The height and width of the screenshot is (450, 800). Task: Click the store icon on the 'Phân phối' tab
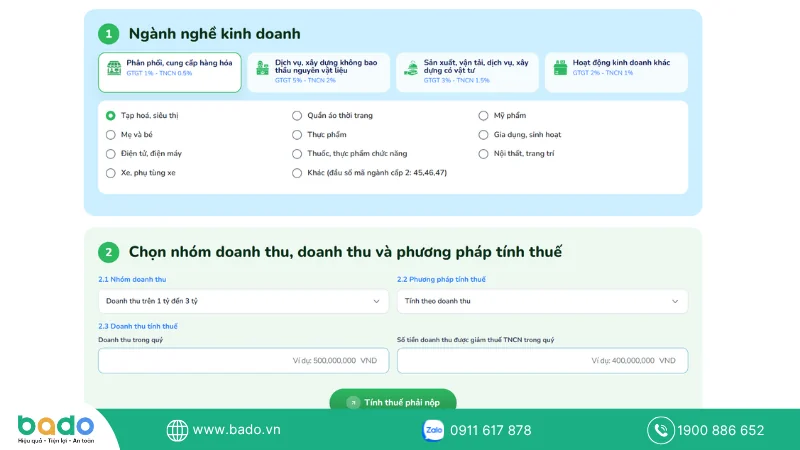coord(114,68)
